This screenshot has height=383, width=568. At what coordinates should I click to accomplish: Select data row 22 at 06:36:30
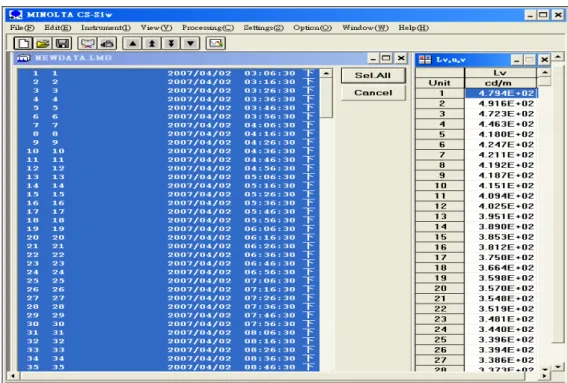(x=168, y=255)
